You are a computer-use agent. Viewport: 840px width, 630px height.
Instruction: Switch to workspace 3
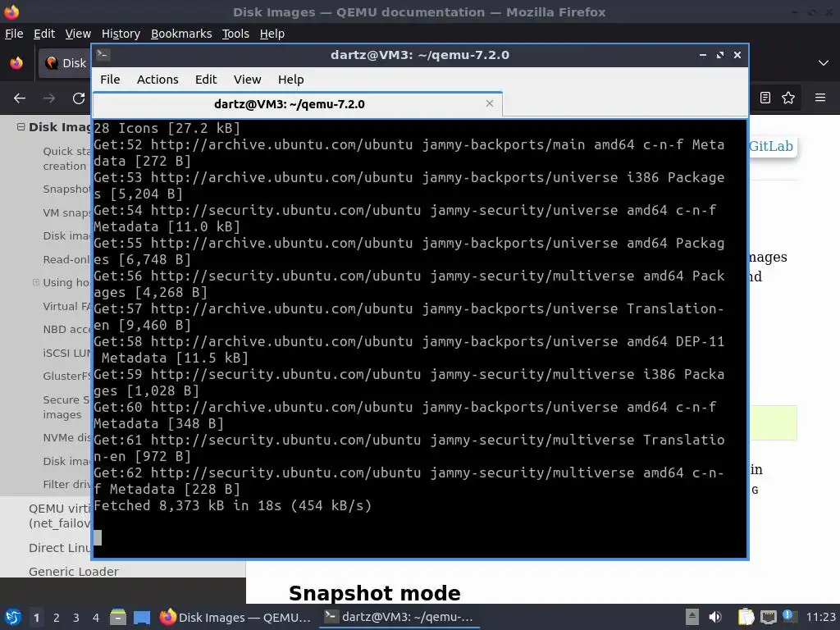[x=76, y=618]
